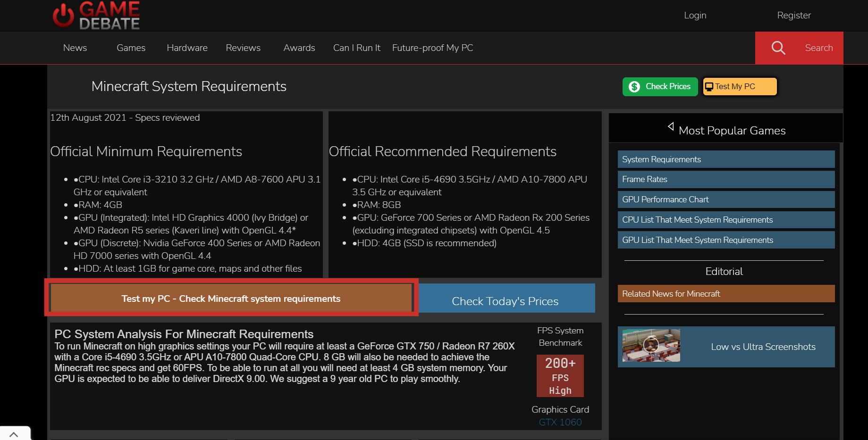868x440 pixels.
Task: Open the Awards menu
Action: pos(299,48)
